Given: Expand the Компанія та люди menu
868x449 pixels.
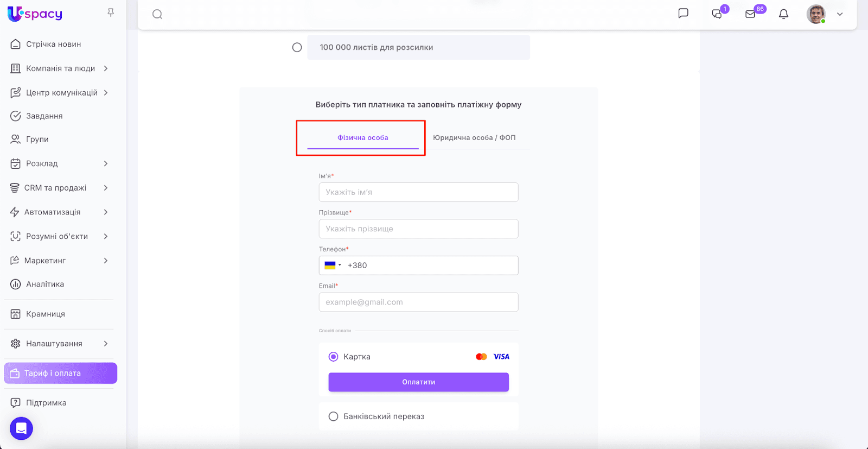Looking at the screenshot, I should [60, 68].
